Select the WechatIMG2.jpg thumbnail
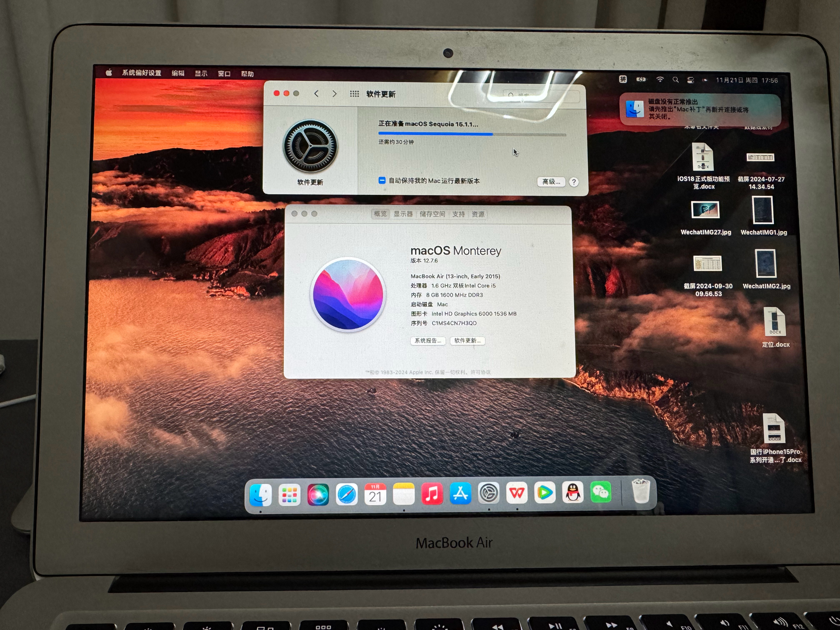 pos(765,264)
